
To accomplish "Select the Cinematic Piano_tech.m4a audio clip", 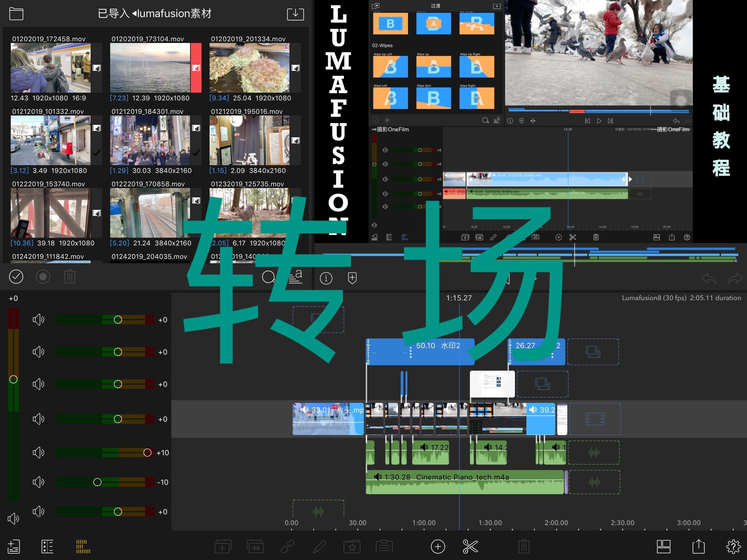I will [465, 482].
